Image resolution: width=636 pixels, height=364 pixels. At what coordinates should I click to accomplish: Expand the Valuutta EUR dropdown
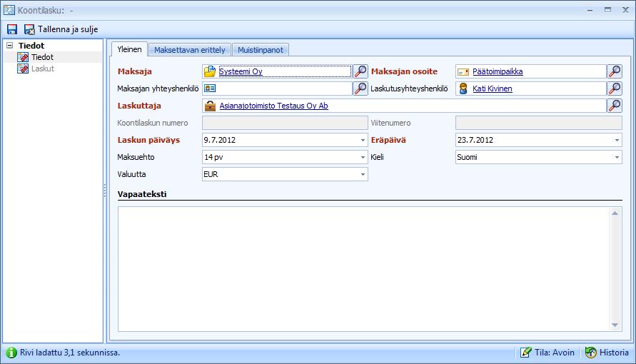pos(363,174)
